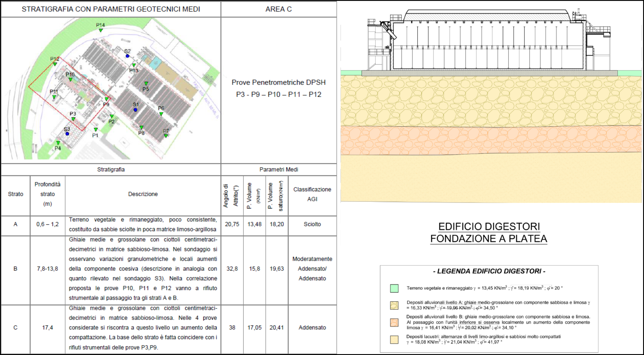Click the friction angle value 38
This screenshot has width=644, height=355.
point(232,328)
